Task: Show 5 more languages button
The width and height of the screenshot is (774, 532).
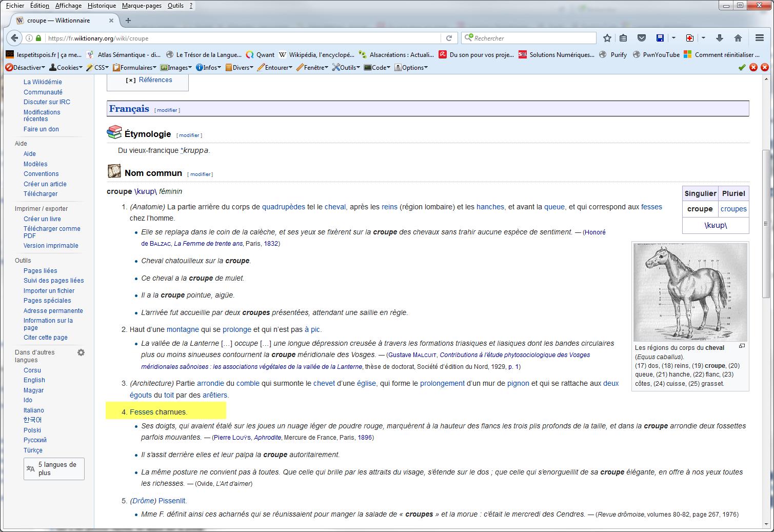Action: [x=54, y=468]
